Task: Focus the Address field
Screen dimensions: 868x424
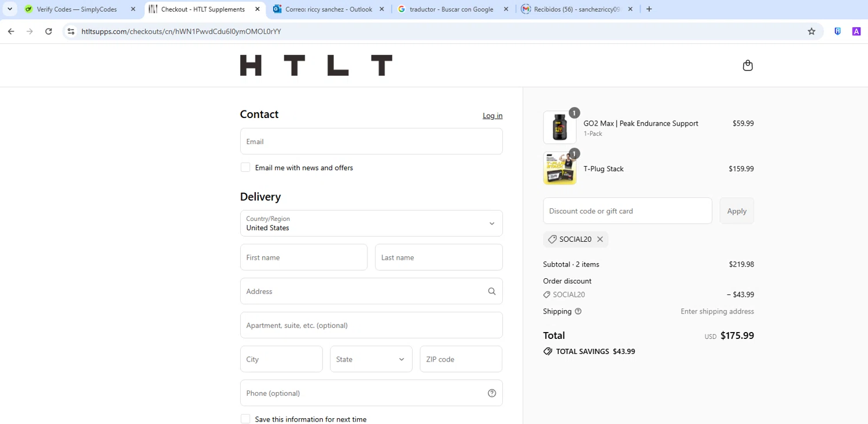Action: pyautogui.click(x=372, y=292)
